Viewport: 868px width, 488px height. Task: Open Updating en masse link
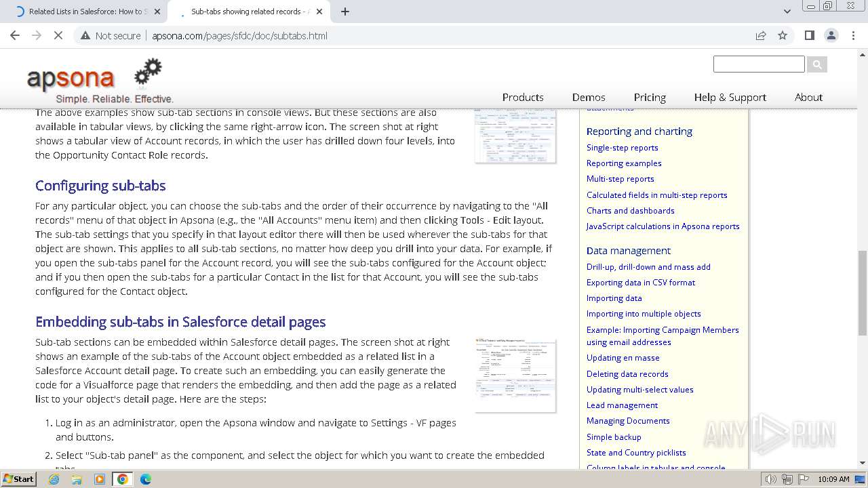[623, 357]
